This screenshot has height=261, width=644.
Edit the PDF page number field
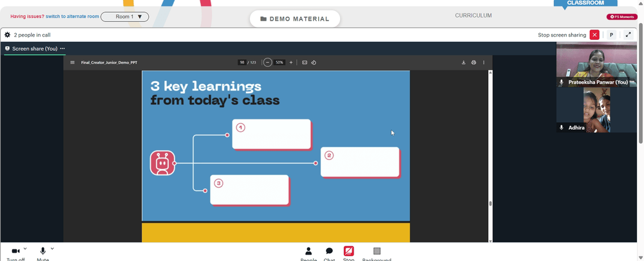point(242,63)
